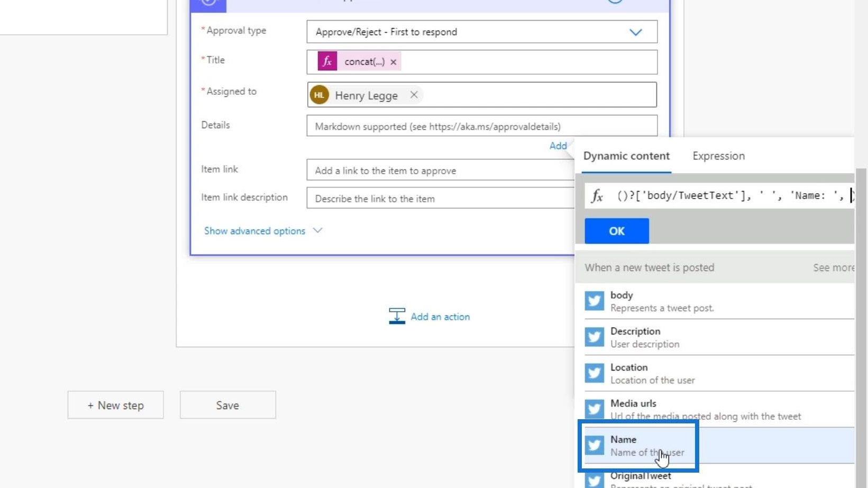Image resolution: width=868 pixels, height=488 pixels.
Task: Remove the concat expression token from Title
Action: (x=394, y=62)
